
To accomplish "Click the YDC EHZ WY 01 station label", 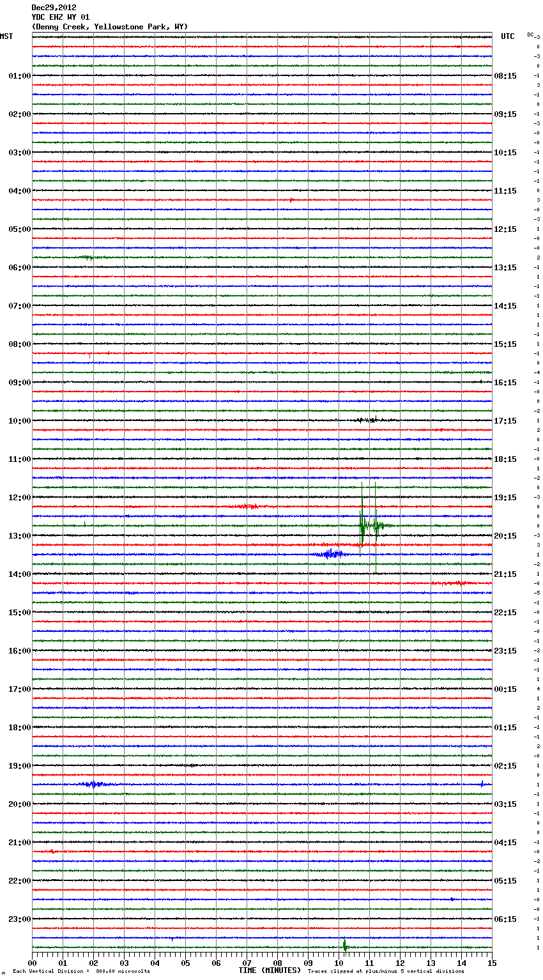I will click(x=61, y=17).
